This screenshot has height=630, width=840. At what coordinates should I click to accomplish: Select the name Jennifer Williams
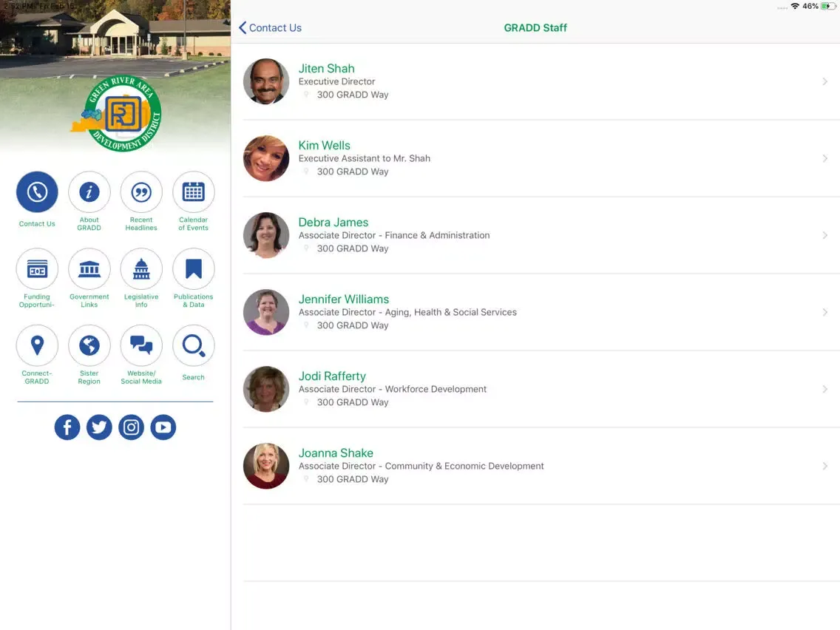click(x=343, y=299)
